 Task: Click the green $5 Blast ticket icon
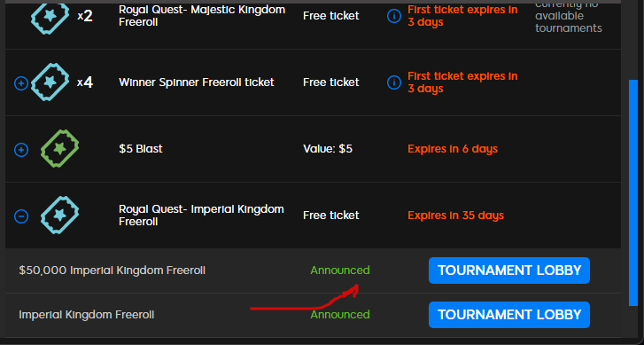[60, 148]
